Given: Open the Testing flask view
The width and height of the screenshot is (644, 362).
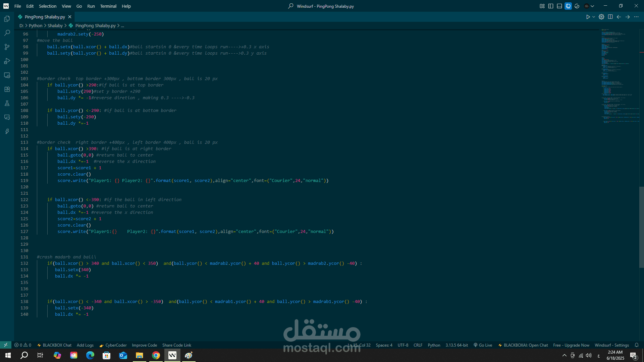Looking at the screenshot, I should click(x=7, y=103).
